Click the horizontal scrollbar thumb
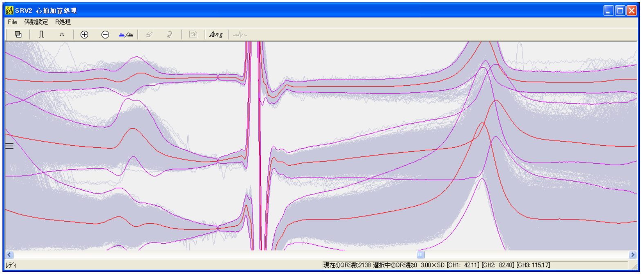Viewport: 644px width, 278px height. tap(420, 255)
